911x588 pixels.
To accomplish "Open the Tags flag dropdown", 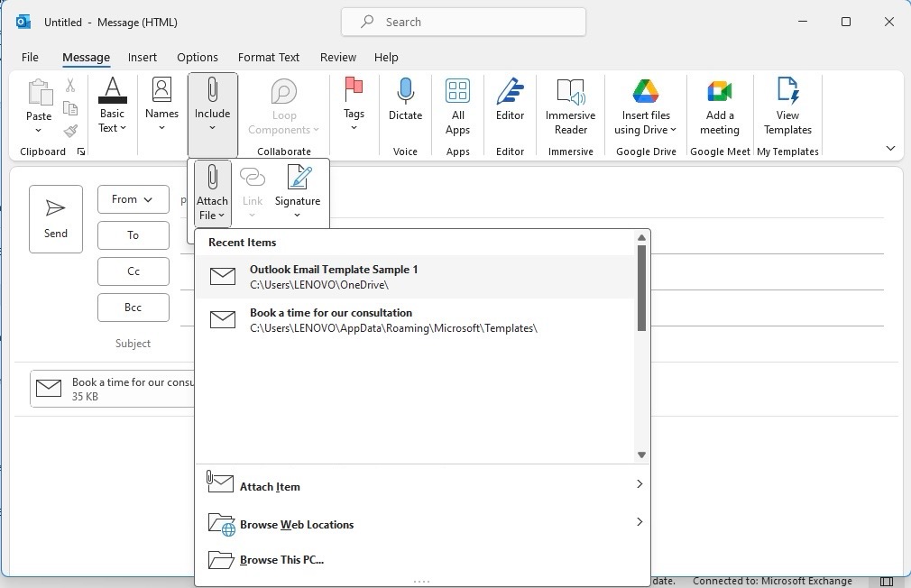I will coord(354,105).
